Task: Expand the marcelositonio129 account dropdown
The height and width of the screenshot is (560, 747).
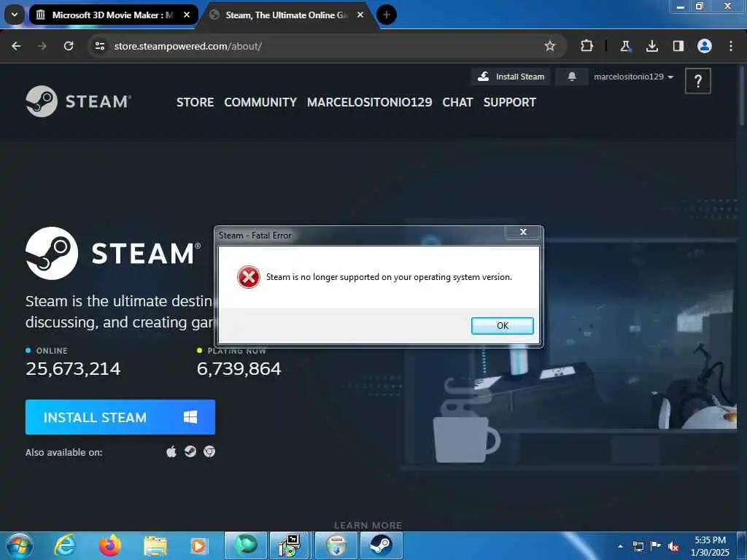Action: [633, 76]
